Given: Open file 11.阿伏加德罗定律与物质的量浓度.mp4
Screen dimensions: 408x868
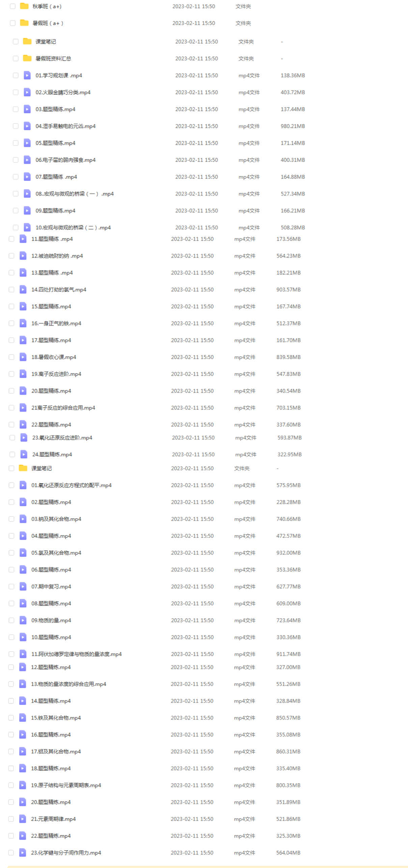Looking at the screenshot, I should [x=77, y=654].
